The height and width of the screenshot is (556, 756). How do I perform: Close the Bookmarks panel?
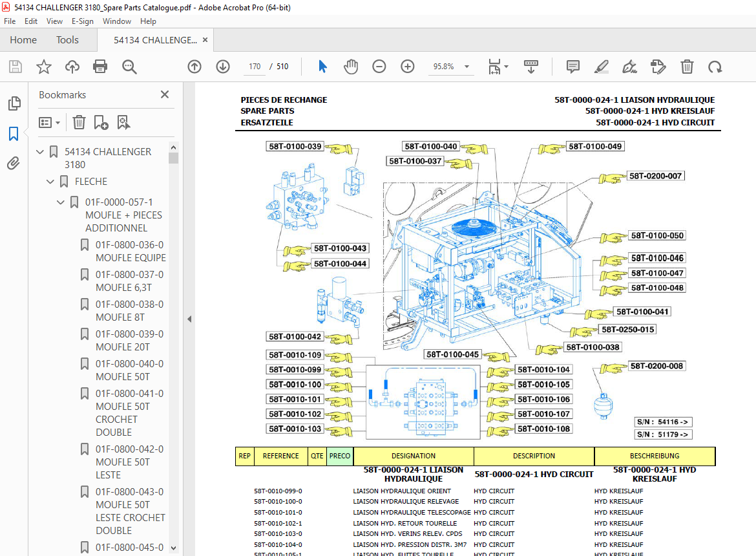click(165, 94)
